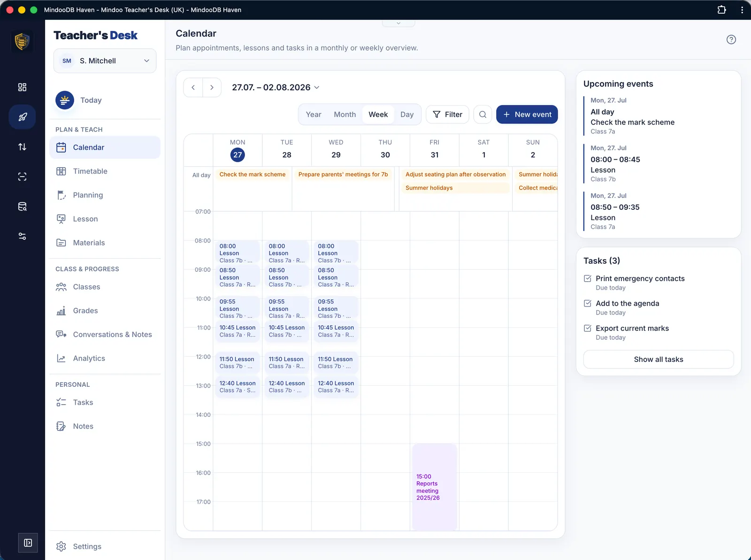751x560 pixels.
Task: Mark Export current marks as done
Action: click(x=587, y=328)
